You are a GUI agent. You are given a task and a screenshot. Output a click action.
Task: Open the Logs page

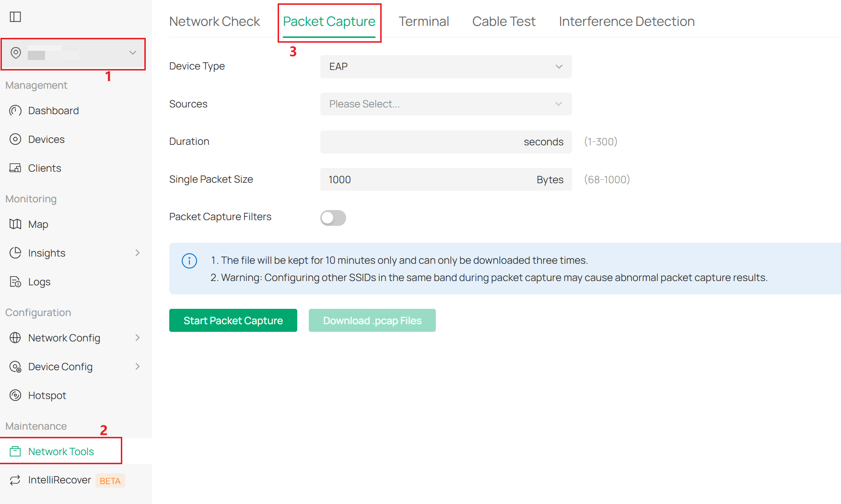pos(39,281)
